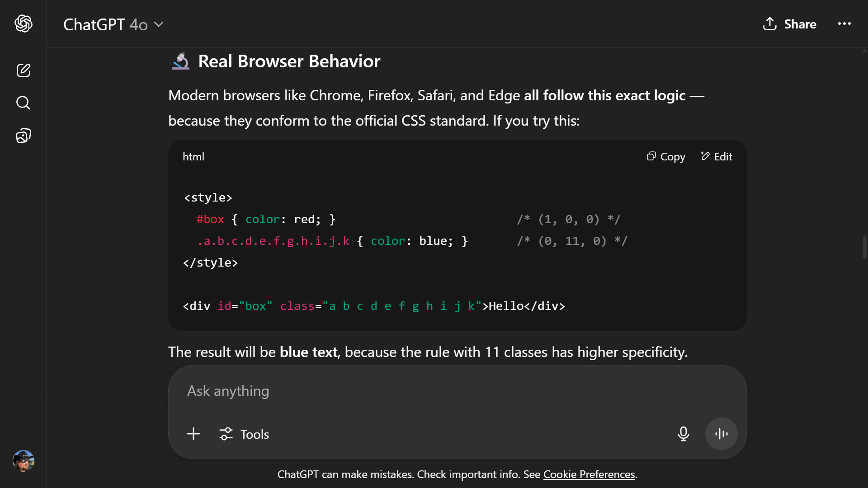Click the chevron next to 4o

pyautogui.click(x=159, y=24)
